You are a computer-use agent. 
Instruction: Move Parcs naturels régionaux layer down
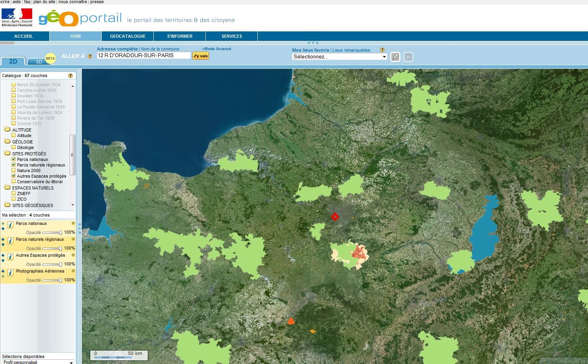(x=3, y=244)
